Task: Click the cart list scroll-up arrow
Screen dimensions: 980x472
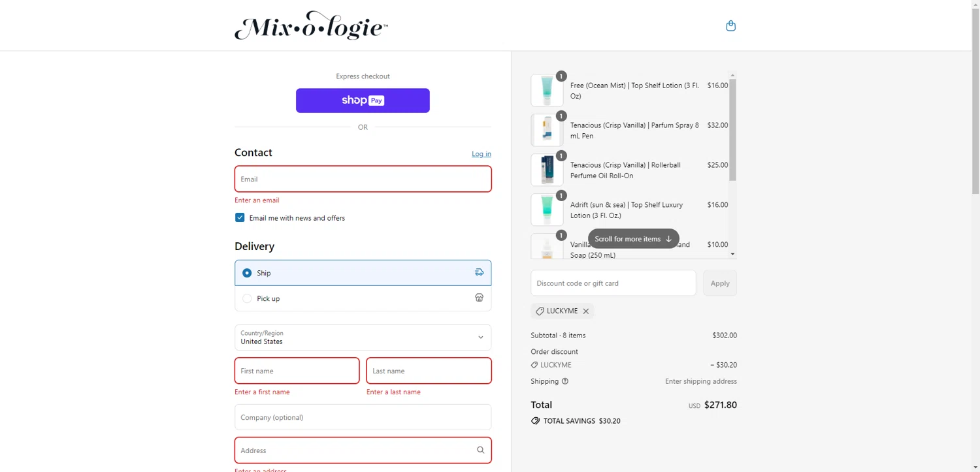Action: 732,75
